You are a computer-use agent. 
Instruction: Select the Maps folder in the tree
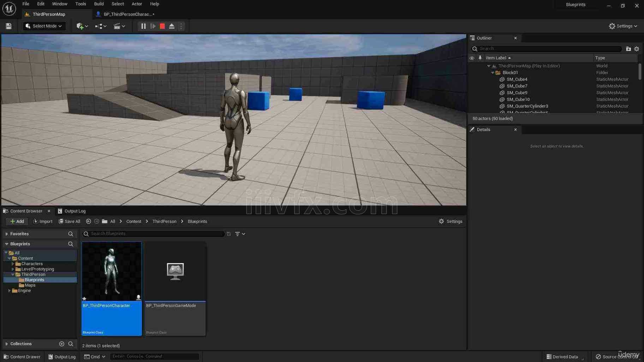30,285
